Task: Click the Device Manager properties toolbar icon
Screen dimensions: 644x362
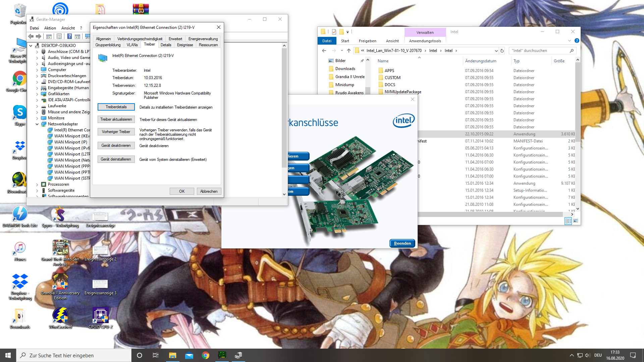Action: coord(59,36)
